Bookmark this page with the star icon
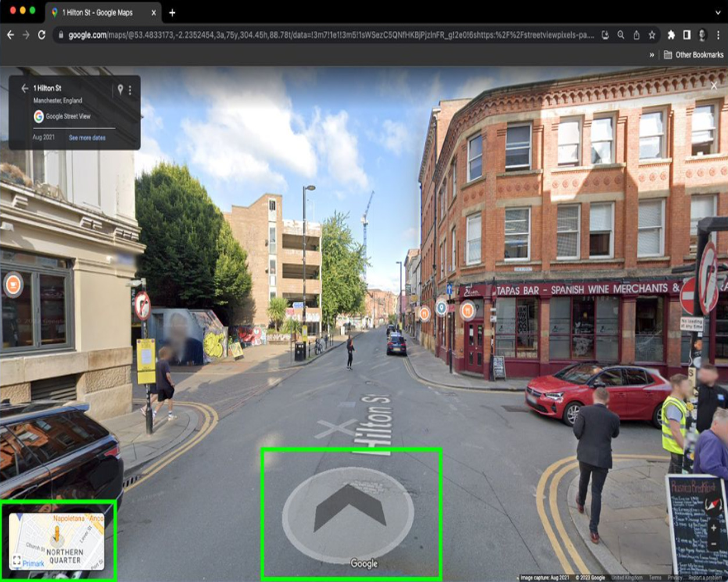Screen dimensions: 728x582 pyautogui.click(x=652, y=35)
